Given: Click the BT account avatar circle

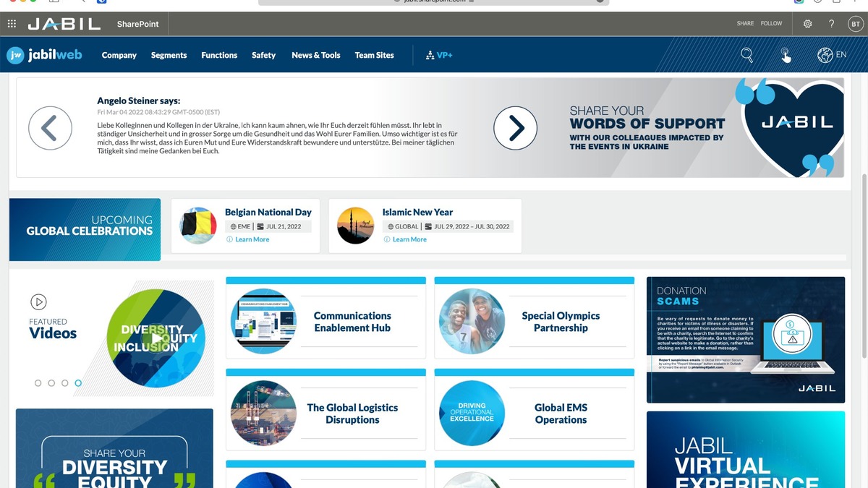Looking at the screenshot, I should click(x=855, y=23).
